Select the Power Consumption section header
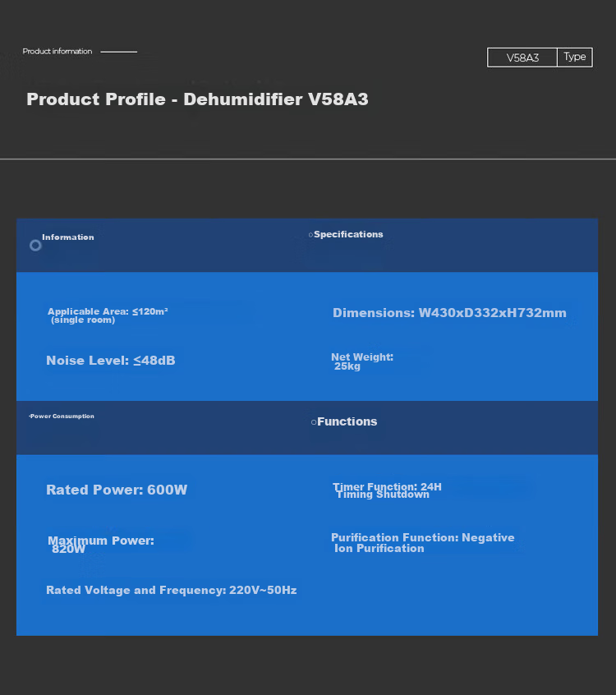Image resolution: width=616 pixels, height=695 pixels. tap(62, 417)
